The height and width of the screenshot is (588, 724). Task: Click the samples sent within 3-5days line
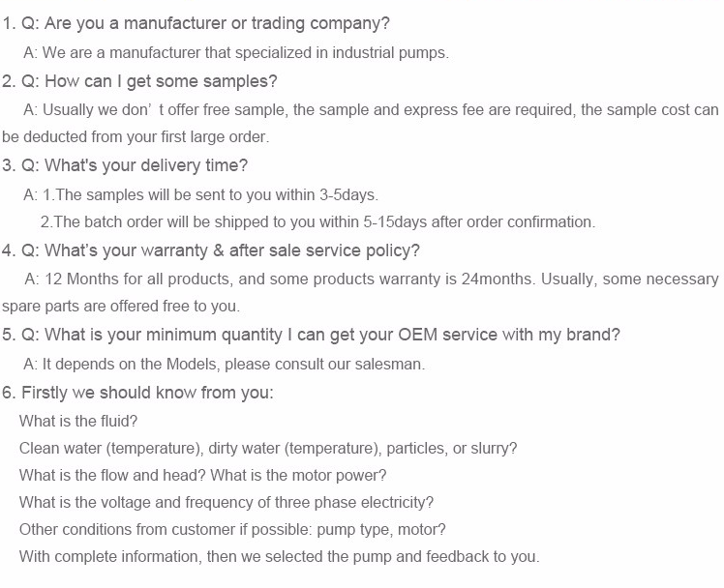click(x=201, y=194)
